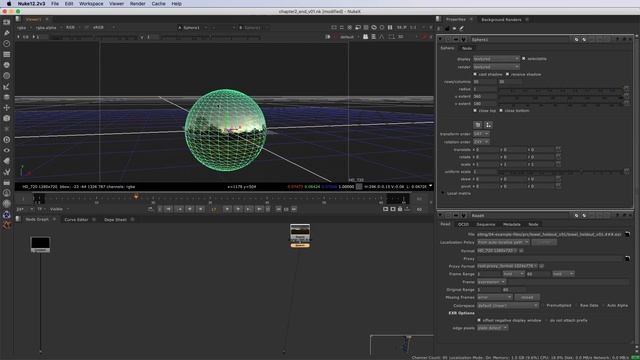Open the Image nodes toolbar menu
Screen dimensions: 640x360
click(7, 22)
